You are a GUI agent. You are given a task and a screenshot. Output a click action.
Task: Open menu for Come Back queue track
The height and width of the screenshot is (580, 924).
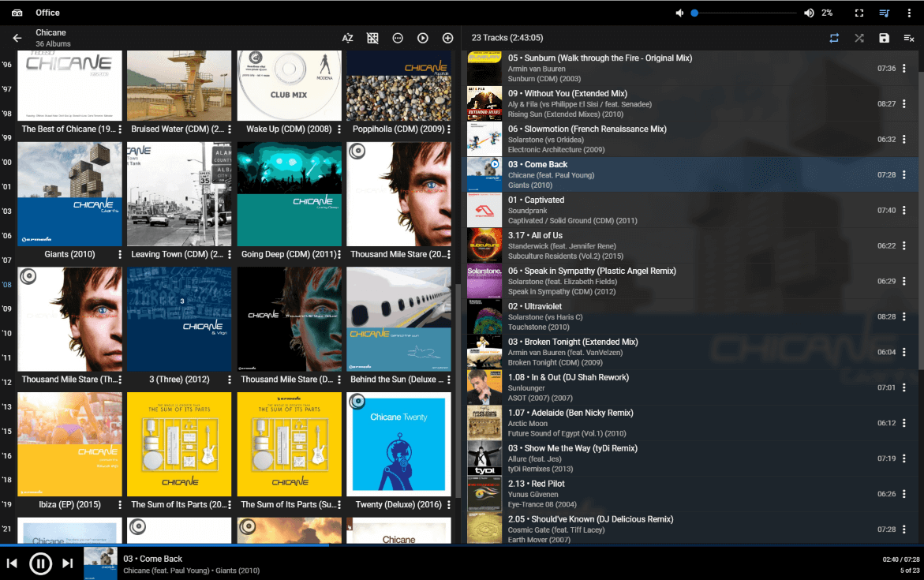[x=904, y=175]
